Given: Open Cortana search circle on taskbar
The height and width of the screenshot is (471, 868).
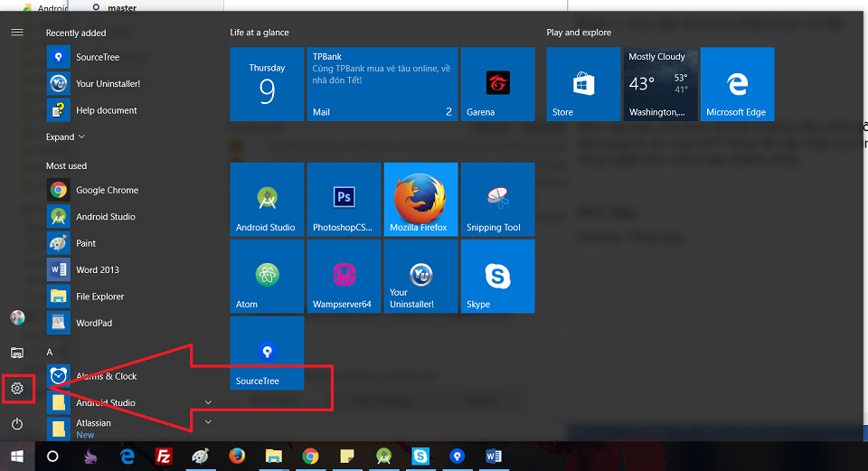Looking at the screenshot, I should click(x=52, y=456).
